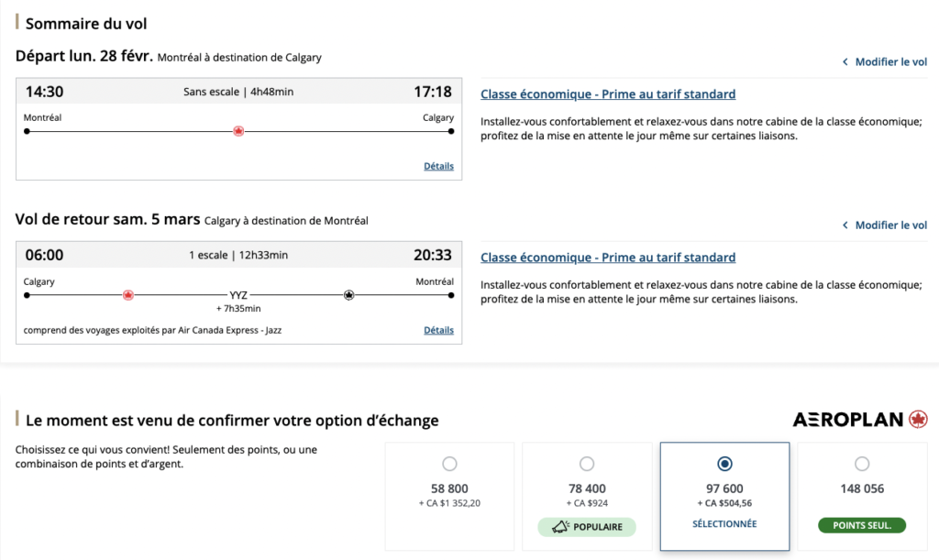Image resolution: width=939 pixels, height=560 pixels.
Task: Expand Détails for the Calgary to Montréal flight
Action: pos(438,330)
